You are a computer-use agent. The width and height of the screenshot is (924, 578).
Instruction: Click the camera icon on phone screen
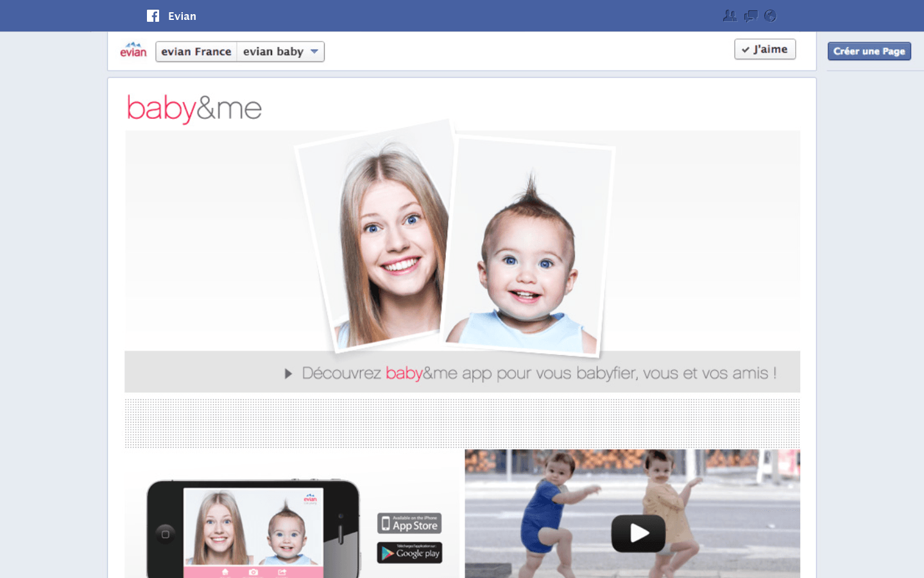(253, 572)
